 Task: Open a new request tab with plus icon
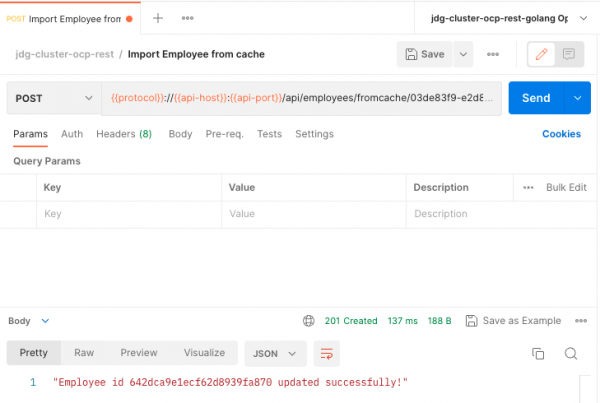pyautogui.click(x=157, y=18)
